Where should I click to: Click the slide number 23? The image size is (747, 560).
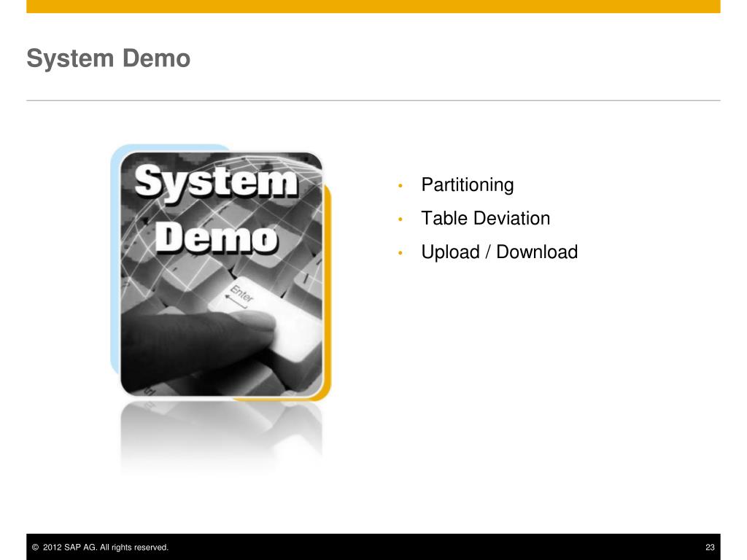pyautogui.click(x=710, y=547)
